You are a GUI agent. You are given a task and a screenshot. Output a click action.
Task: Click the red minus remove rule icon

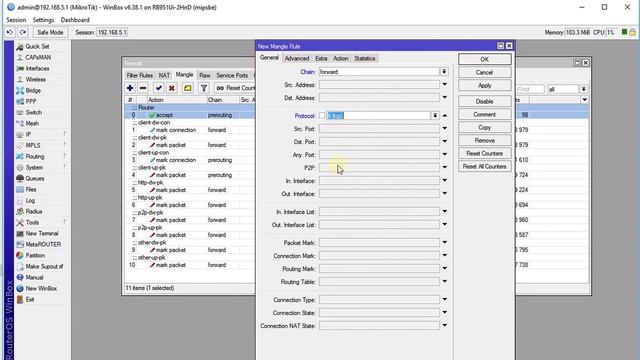[143, 88]
